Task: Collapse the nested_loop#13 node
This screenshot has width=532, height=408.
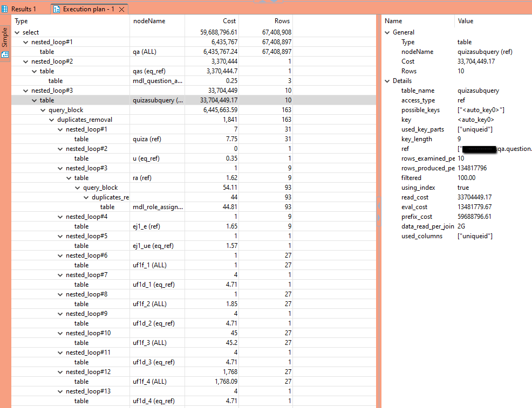Action: tap(60, 392)
